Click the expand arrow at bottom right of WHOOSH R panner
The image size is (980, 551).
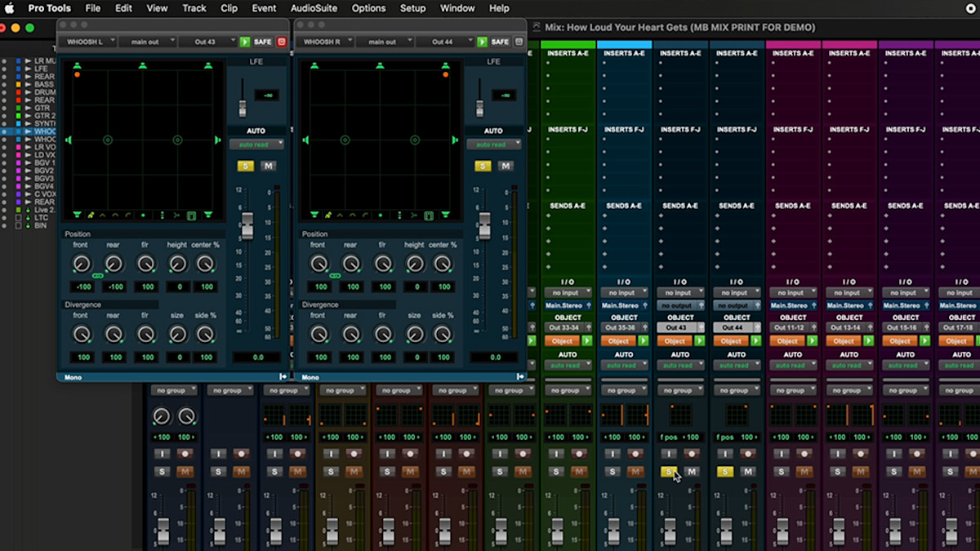519,377
